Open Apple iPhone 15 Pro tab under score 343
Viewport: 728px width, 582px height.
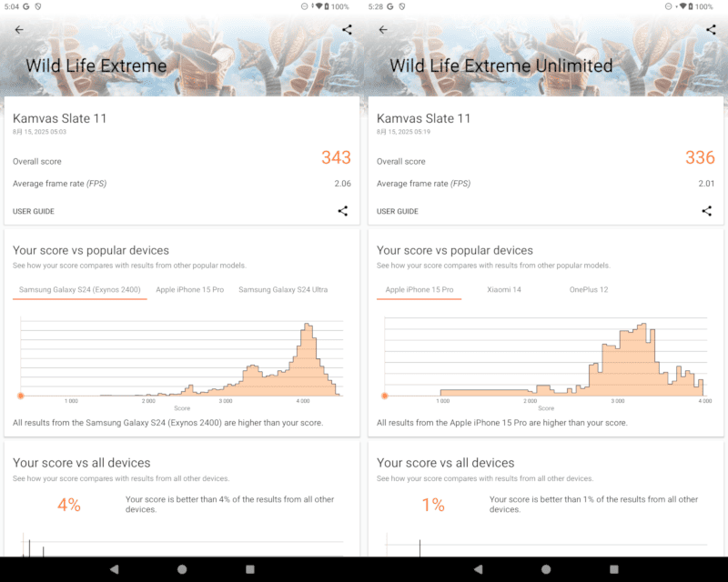pos(189,290)
